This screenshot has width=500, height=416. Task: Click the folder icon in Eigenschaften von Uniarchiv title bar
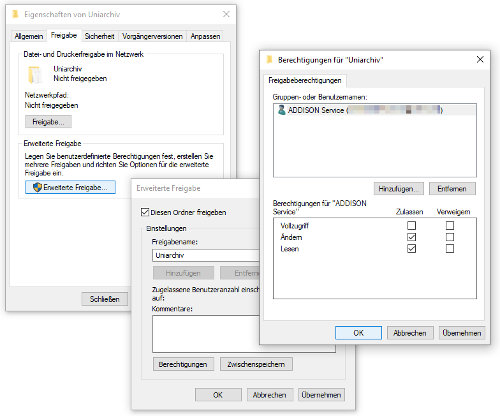coord(15,14)
